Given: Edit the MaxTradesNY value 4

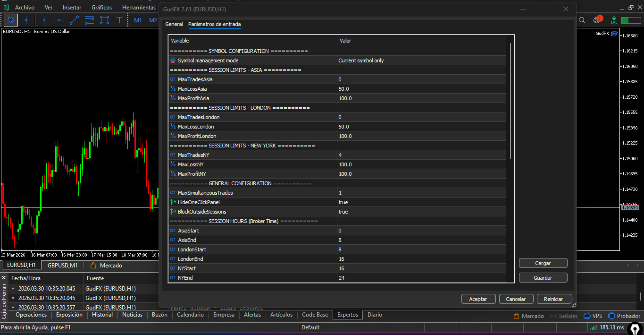Looking at the screenshot, I should [422, 155].
